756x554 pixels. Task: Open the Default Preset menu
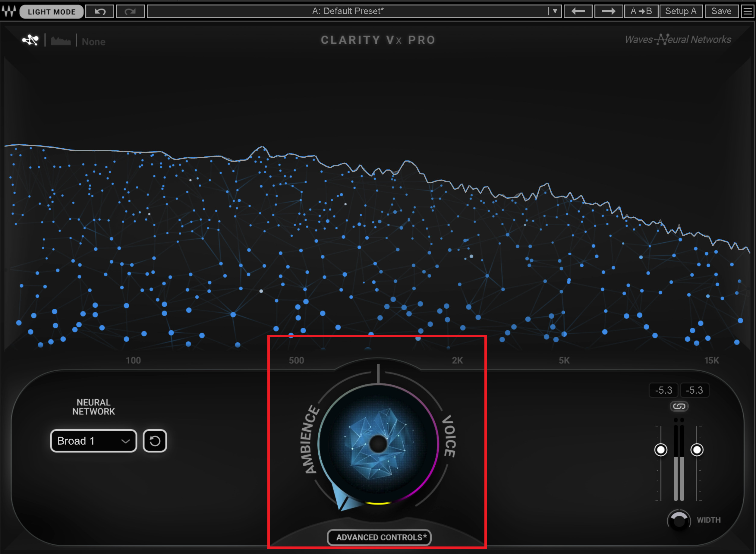tap(348, 11)
